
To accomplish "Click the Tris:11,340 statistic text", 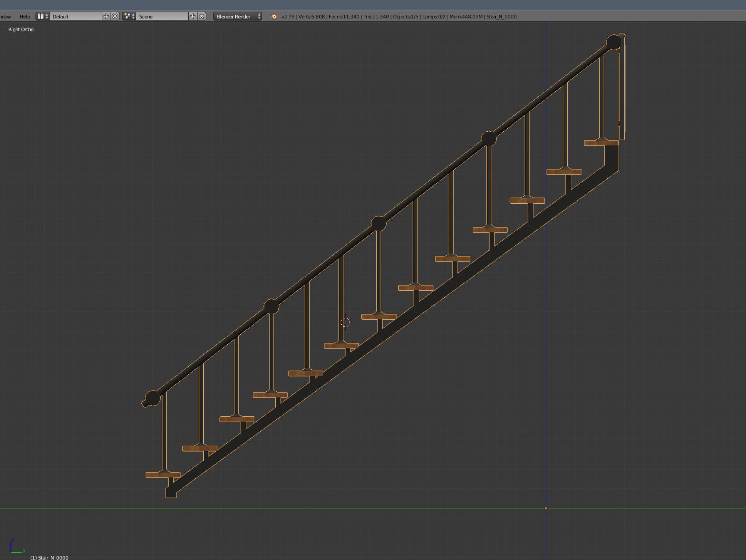I will pyautogui.click(x=376, y=16).
